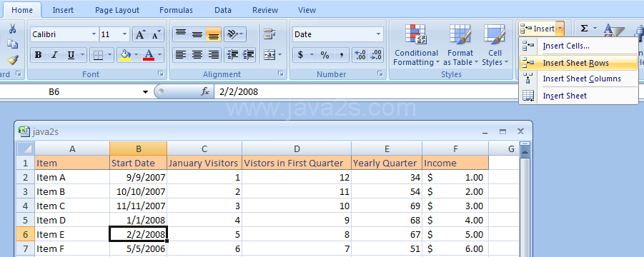Expand font color palette arrow
644x257 pixels.
click(x=160, y=55)
